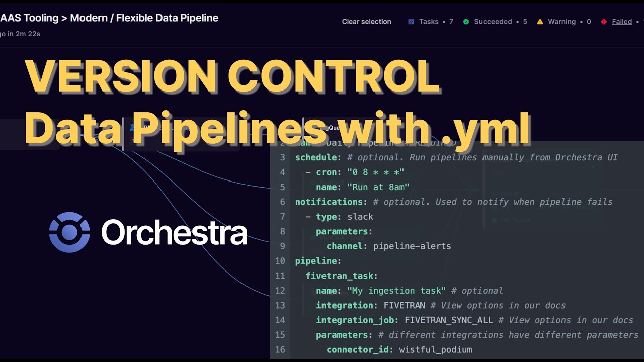This screenshot has width=644, height=362.
Task: Select the "channel: pipeline-alerts" line
Action: tap(389, 246)
